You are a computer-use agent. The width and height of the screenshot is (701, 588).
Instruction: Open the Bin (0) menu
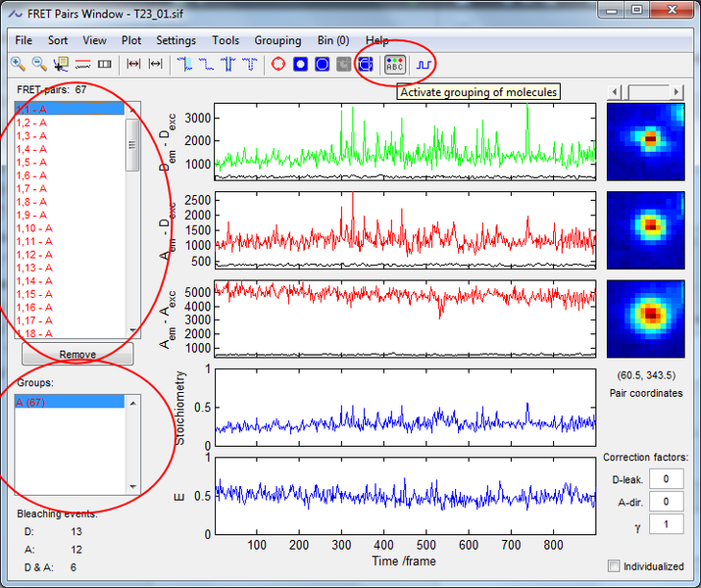tap(333, 40)
